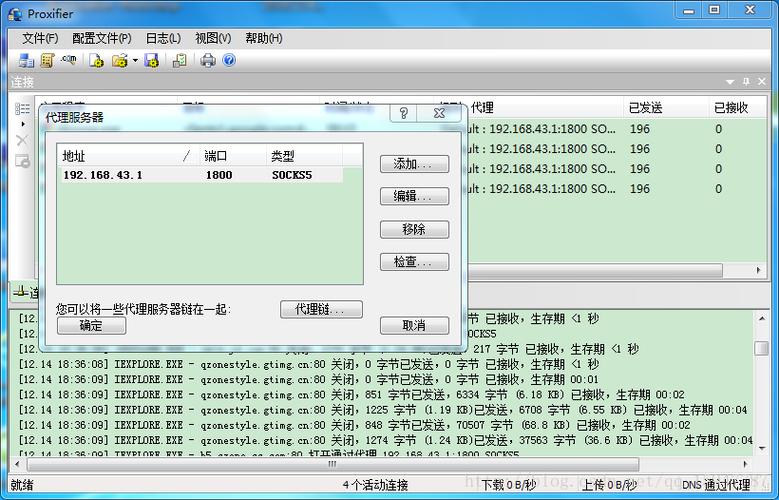Click log line timestamped 18:36:08
Image resolution: width=779 pixels, height=500 pixels.
[x=309, y=364]
